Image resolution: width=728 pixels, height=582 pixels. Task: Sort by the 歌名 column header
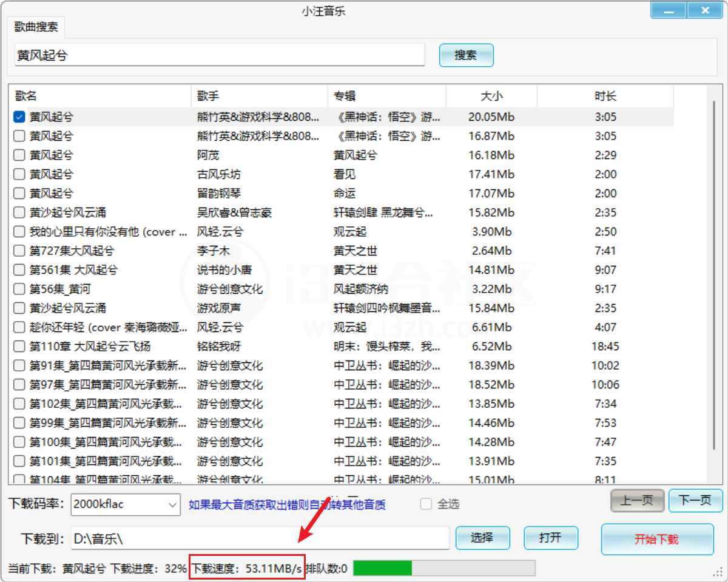[x=101, y=96]
